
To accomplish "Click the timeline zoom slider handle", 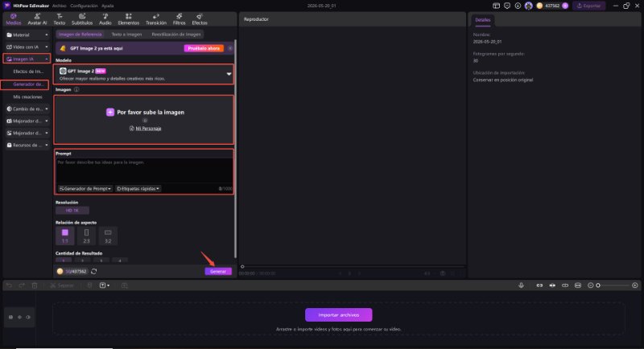I will click(598, 285).
